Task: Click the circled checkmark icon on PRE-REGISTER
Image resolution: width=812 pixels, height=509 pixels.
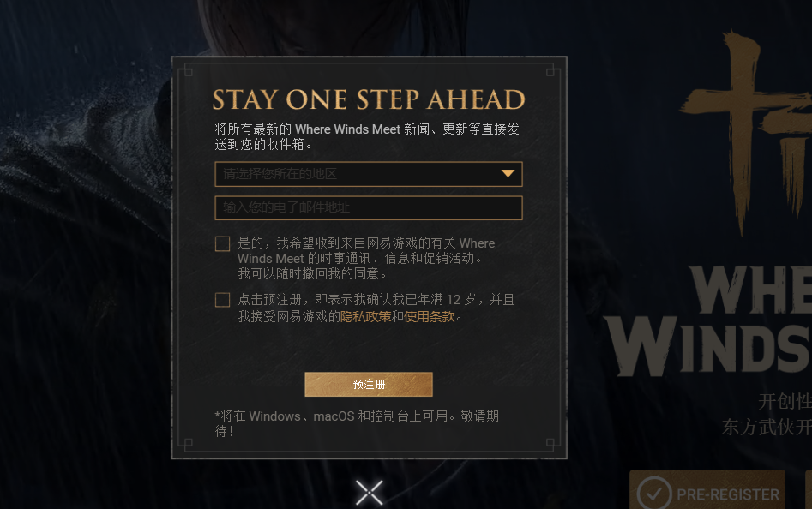Action: pyautogui.click(x=654, y=493)
